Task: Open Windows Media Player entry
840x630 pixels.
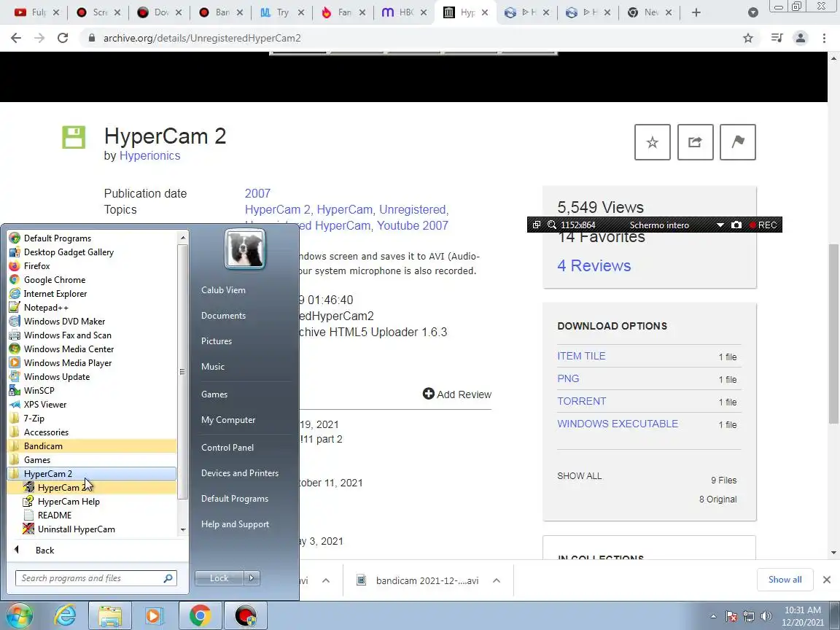Action: 68,363
